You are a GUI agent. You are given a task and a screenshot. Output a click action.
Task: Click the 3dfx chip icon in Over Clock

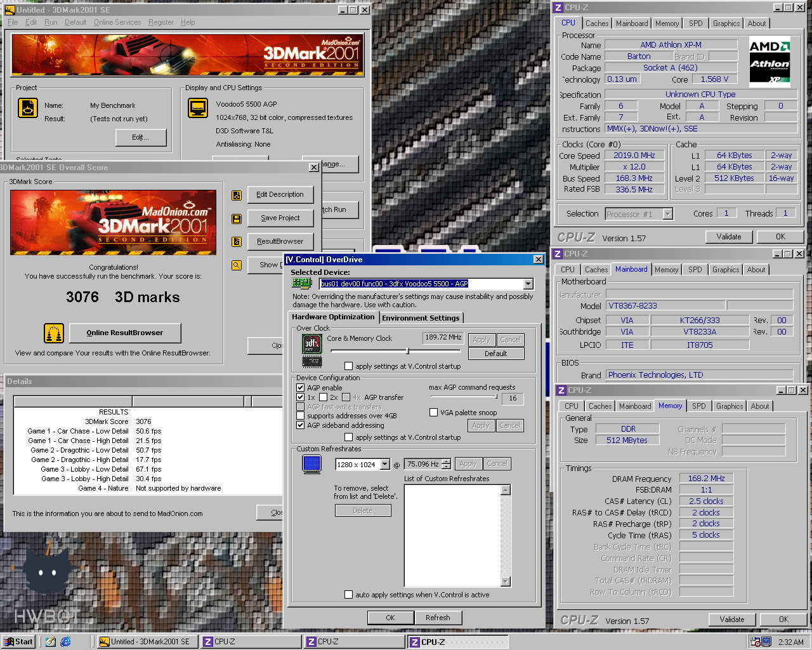(311, 344)
